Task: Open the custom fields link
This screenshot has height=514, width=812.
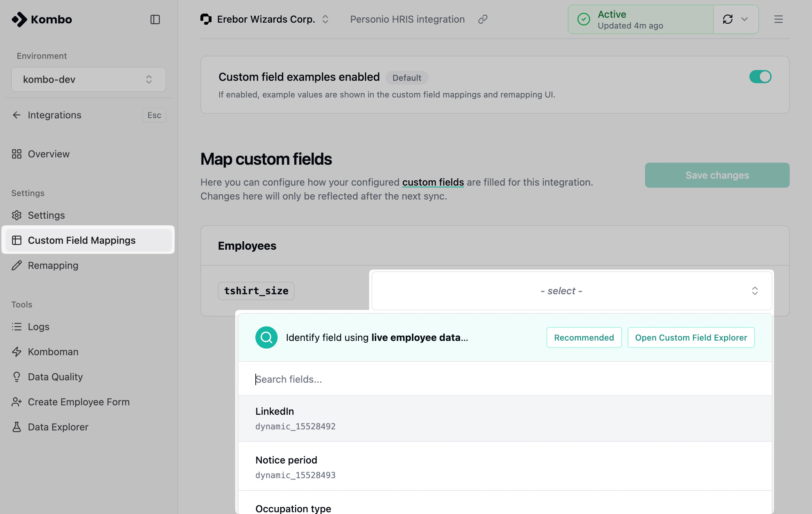Action: click(433, 182)
